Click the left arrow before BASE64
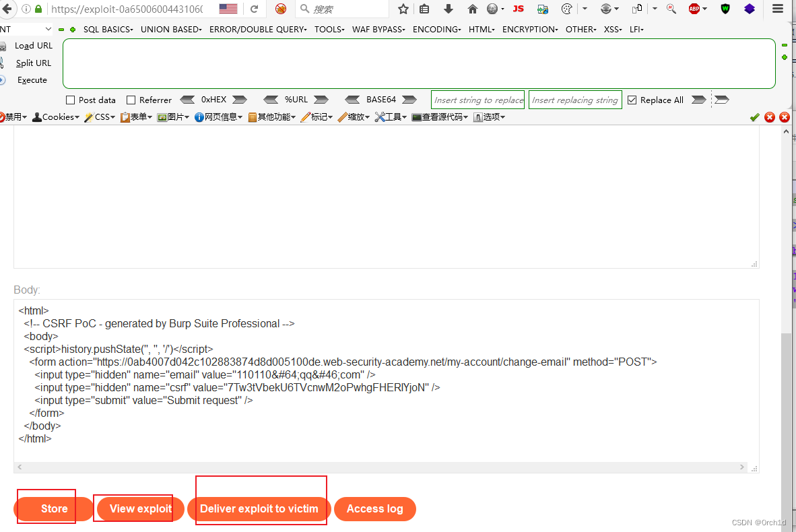 tap(352, 100)
